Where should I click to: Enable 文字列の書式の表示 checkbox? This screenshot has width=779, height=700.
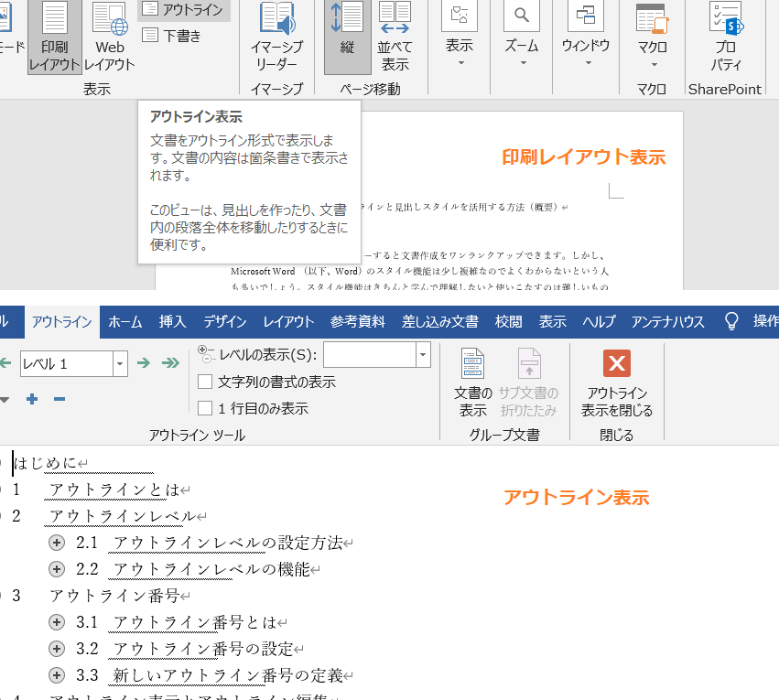click(x=205, y=382)
